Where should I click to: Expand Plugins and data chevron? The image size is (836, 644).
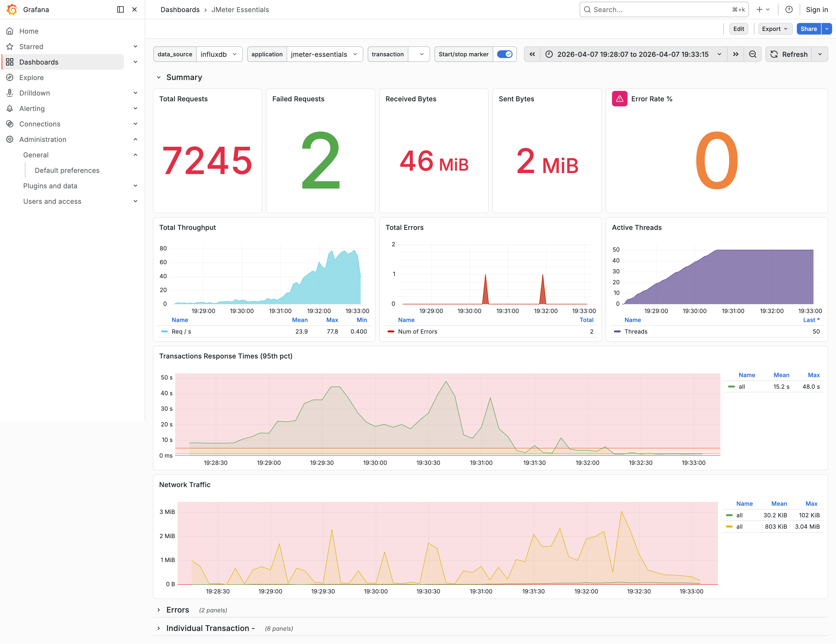coord(135,186)
